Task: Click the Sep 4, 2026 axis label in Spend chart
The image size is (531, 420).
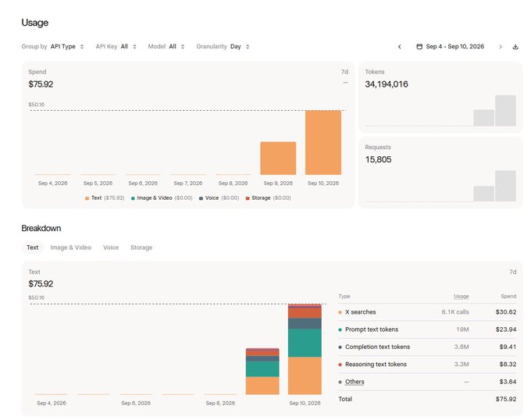Action: 53,183
